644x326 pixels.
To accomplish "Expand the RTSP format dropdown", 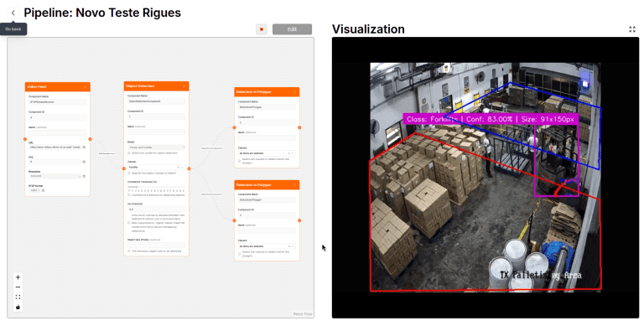I will point(34,190).
